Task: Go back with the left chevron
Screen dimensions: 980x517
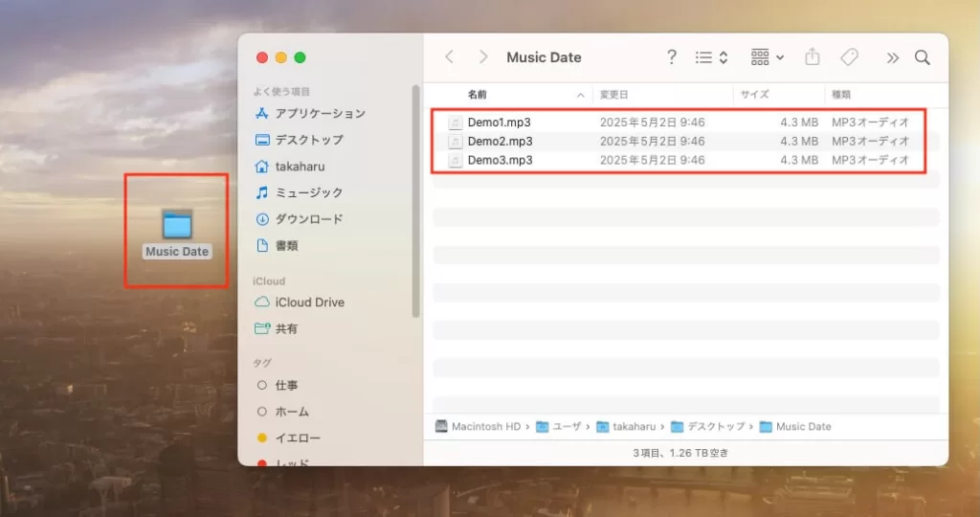Action: pyautogui.click(x=450, y=57)
